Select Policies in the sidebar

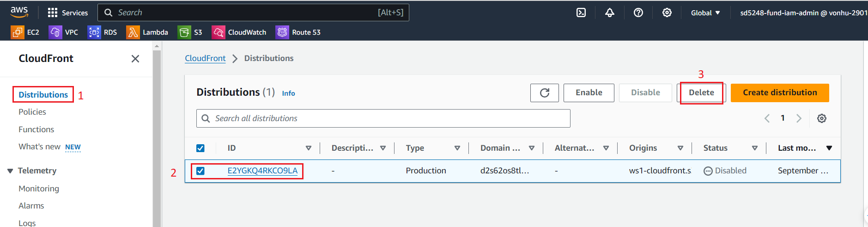[x=32, y=112]
